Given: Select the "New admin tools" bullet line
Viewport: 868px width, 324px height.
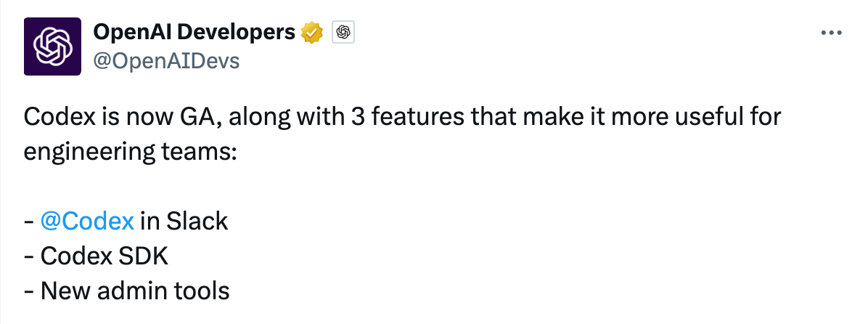Looking at the screenshot, I should pos(127,291).
